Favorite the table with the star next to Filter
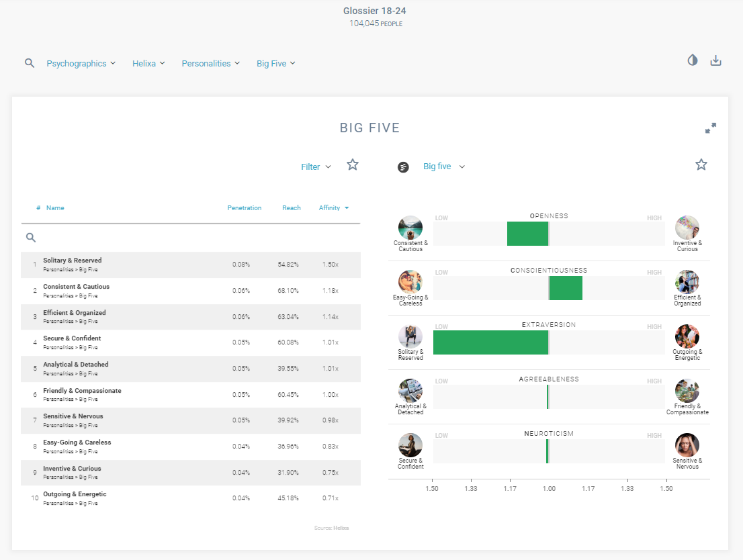743x560 pixels. pyautogui.click(x=353, y=165)
